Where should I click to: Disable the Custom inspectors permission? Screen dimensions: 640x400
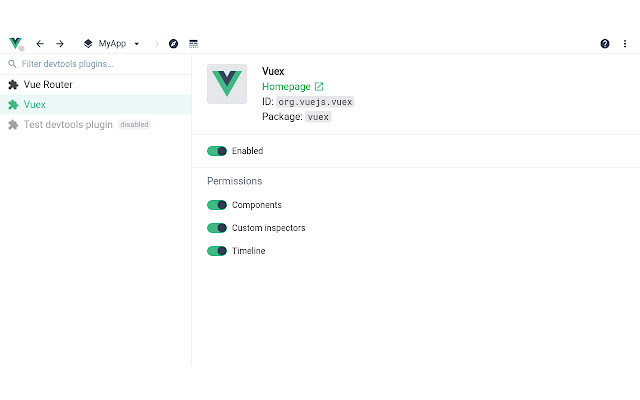coord(217,228)
